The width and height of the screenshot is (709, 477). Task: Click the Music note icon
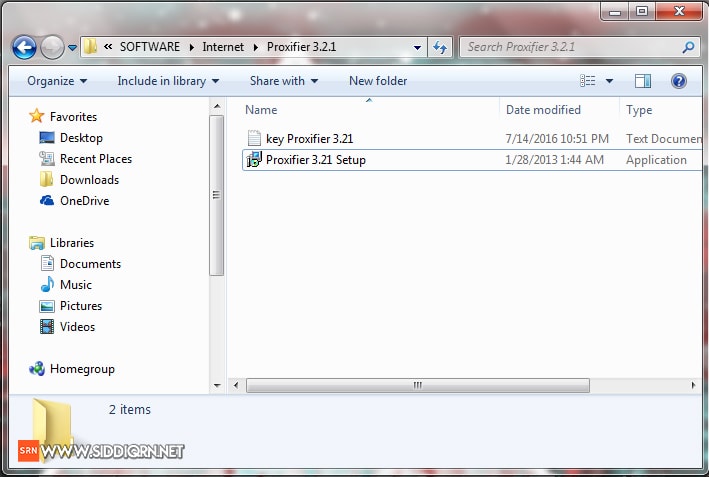[x=47, y=284]
